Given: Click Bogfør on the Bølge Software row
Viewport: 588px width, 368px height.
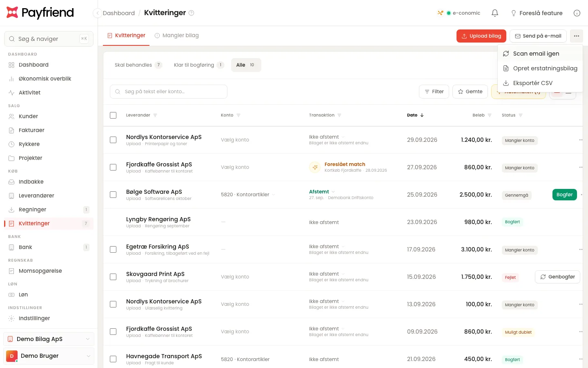Looking at the screenshot, I should tap(564, 195).
